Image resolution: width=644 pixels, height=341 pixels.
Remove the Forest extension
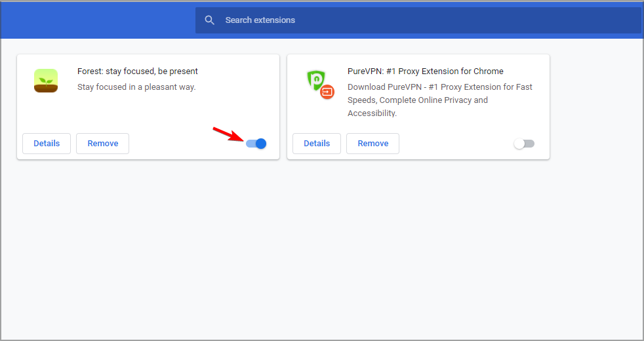[x=103, y=144]
